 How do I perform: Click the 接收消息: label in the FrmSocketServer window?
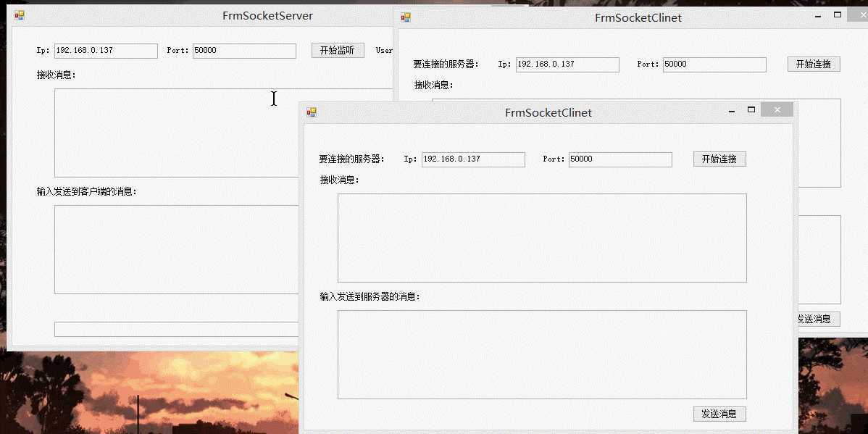click(57, 75)
